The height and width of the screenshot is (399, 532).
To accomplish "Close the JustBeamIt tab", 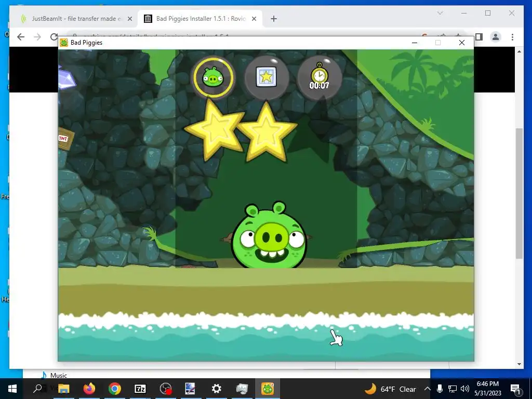I will (129, 19).
